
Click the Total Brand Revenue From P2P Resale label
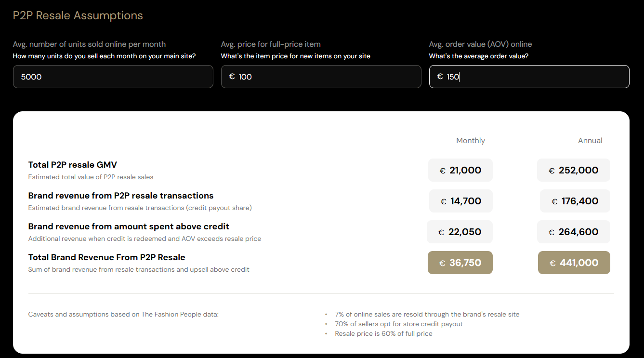[107, 257]
